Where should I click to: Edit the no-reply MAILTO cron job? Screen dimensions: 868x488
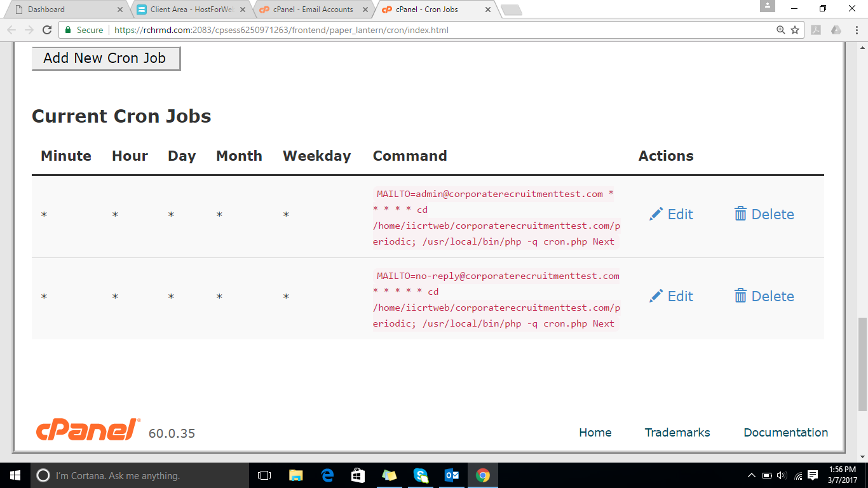pos(671,296)
